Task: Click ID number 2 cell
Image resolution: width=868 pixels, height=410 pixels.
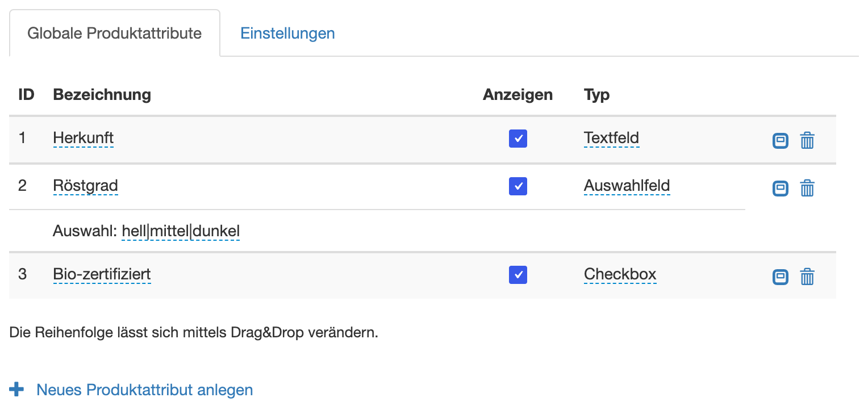Action: coord(22,186)
